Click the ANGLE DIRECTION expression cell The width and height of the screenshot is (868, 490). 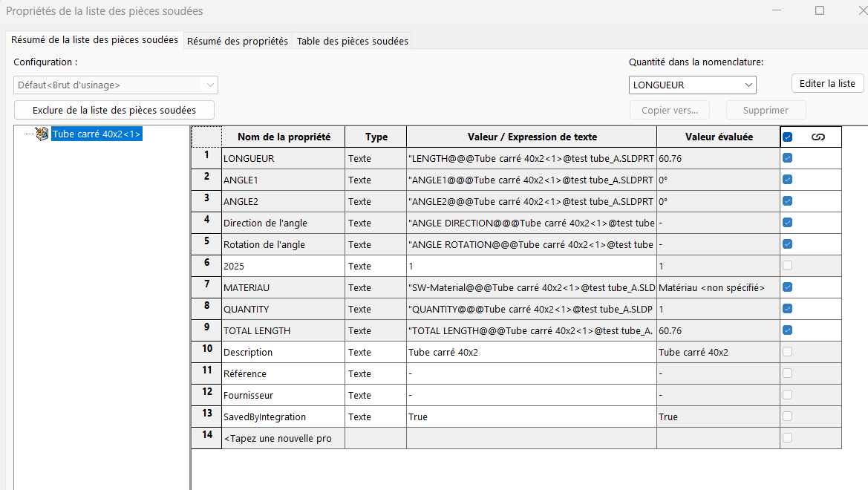point(532,223)
